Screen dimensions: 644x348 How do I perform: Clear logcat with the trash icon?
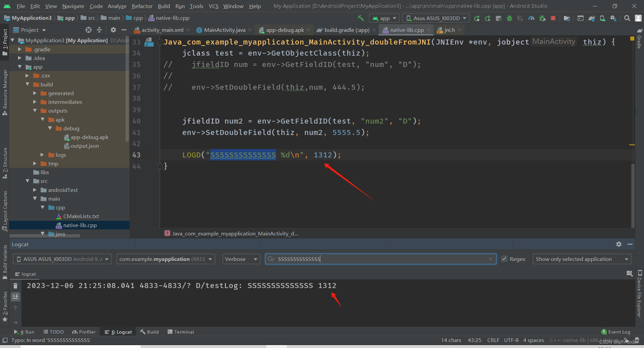15,286
